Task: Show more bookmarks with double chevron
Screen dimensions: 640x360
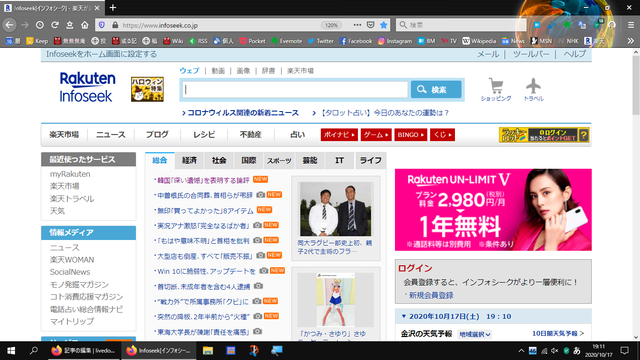Action: pos(631,41)
